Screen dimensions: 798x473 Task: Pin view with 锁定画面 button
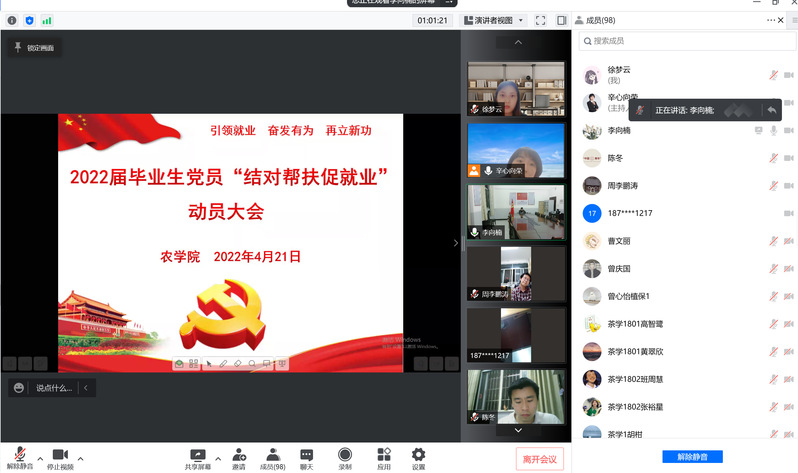35,47
